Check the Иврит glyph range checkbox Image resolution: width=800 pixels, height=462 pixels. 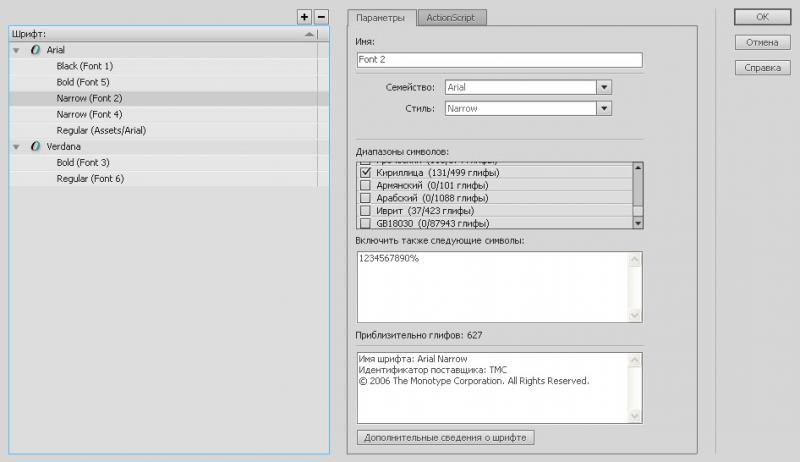point(365,211)
